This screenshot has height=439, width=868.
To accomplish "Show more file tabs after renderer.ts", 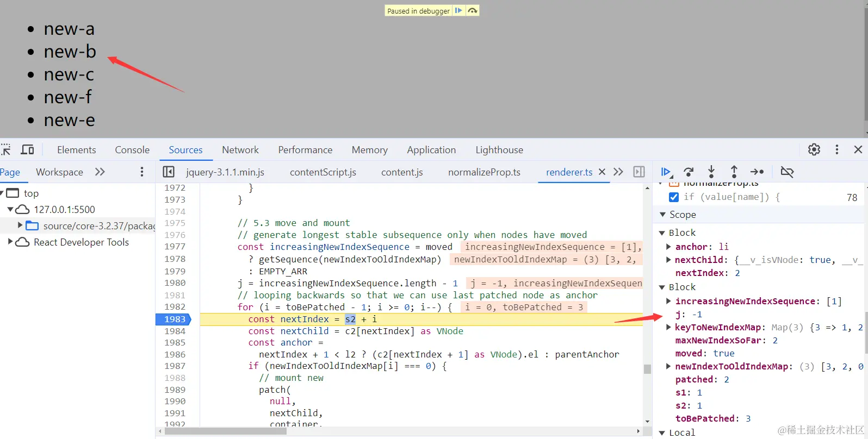I will tap(618, 172).
